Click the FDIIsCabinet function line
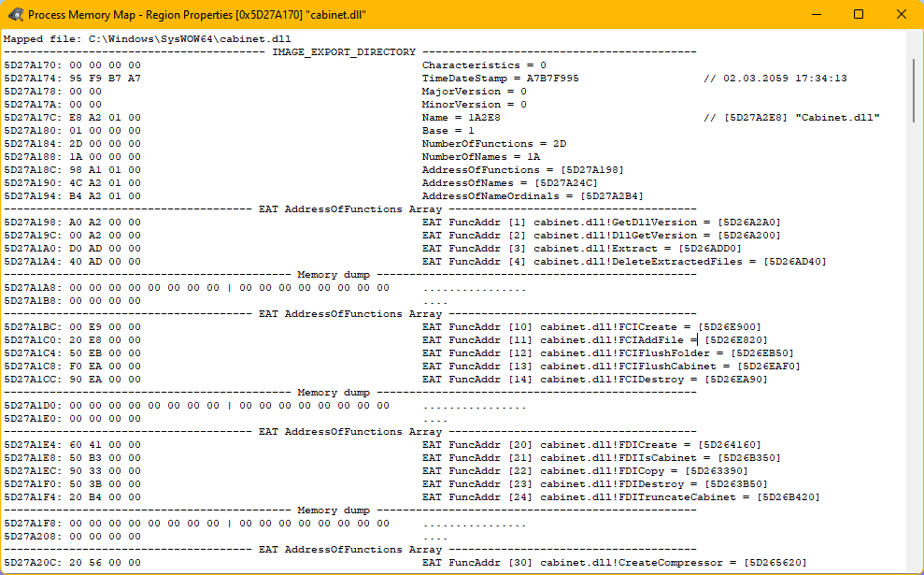 (x=601, y=457)
